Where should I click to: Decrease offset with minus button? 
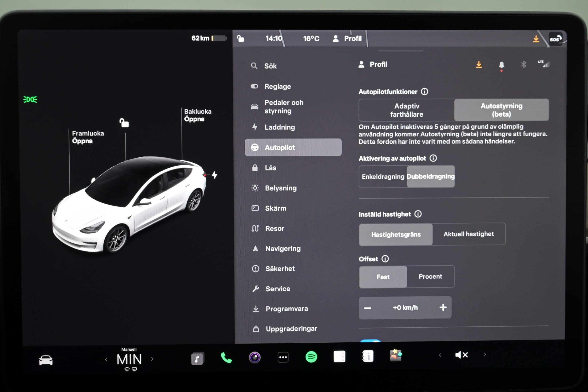(x=367, y=308)
